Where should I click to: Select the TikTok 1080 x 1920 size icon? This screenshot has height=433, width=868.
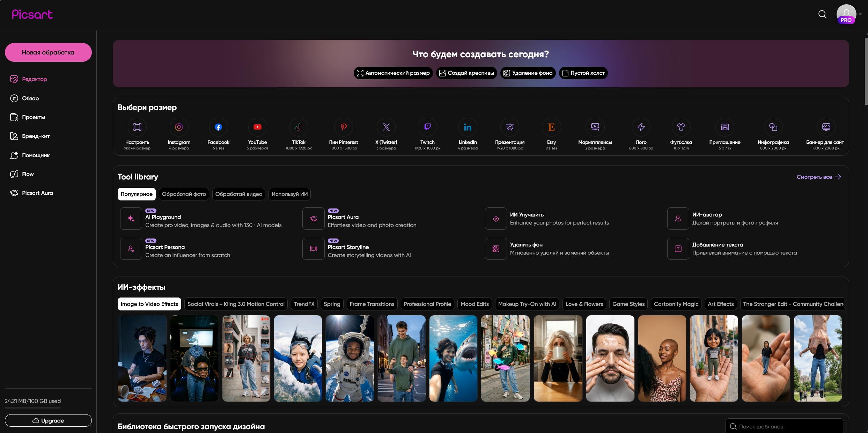coord(299,127)
